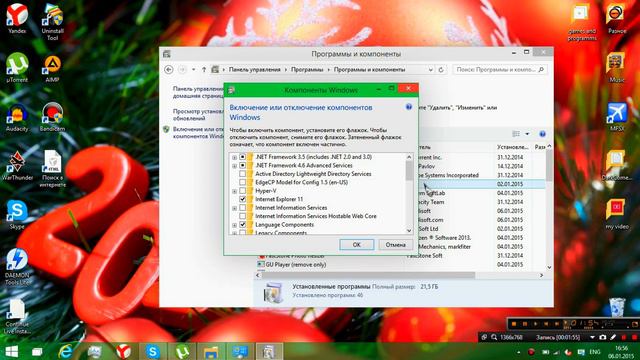This screenshot has width=640, height=360.
Task: Show hidden tray icons arrow
Action: coord(518,352)
